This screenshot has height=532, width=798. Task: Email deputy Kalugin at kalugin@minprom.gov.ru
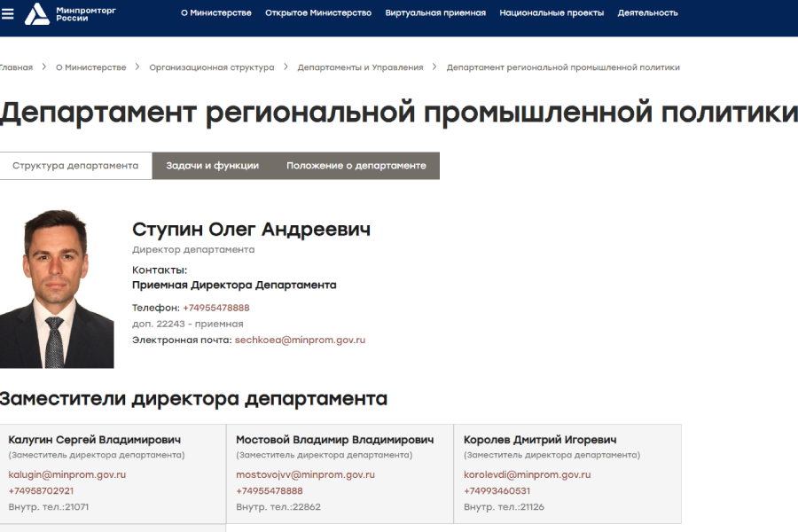coord(66,474)
